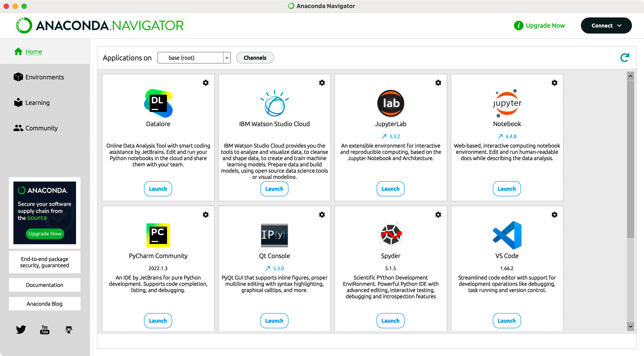Switch to the Environments tab
This screenshot has height=356, width=644.
tap(44, 77)
